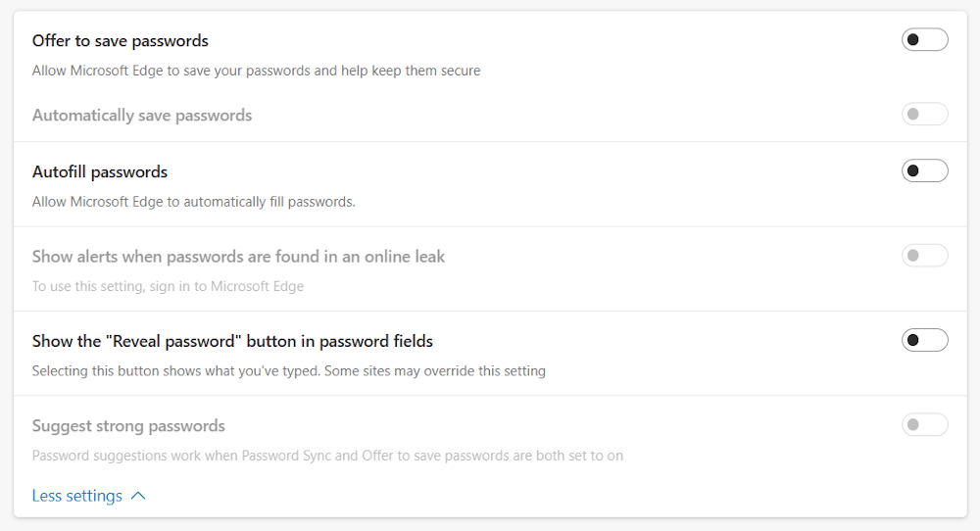Click the disabled Suggest strong passwords toggle
The height and width of the screenshot is (531, 980).
(x=924, y=425)
